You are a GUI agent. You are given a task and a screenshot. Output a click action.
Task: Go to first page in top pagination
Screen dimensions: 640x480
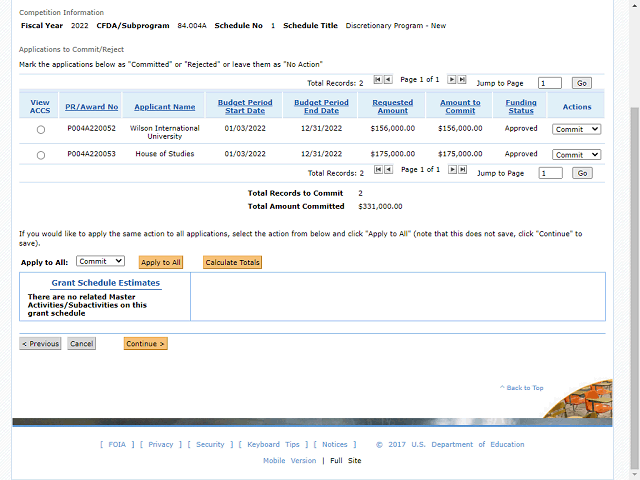[x=378, y=80]
